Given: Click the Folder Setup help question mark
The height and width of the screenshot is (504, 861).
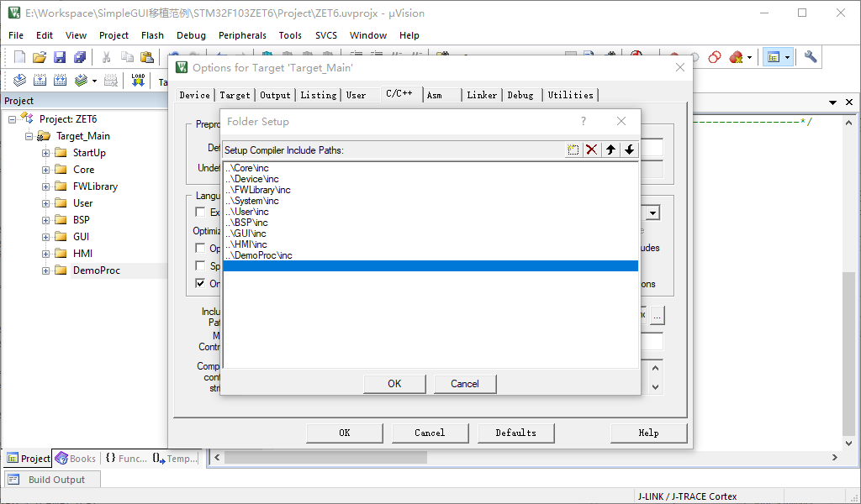Looking at the screenshot, I should tap(584, 121).
